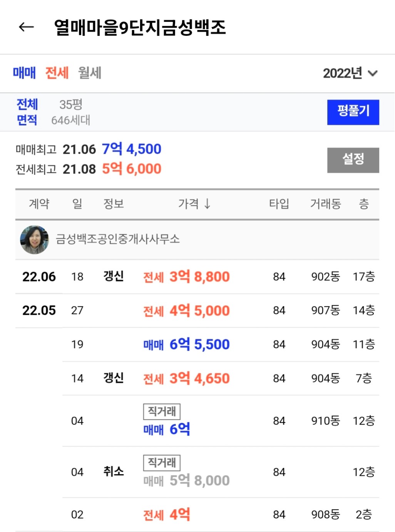Select the 매매 6억 5,500 listing

click(x=186, y=344)
